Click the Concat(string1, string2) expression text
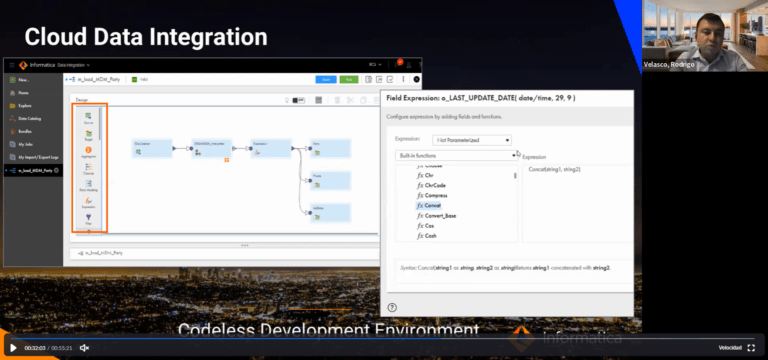The image size is (768, 360). tap(554, 169)
